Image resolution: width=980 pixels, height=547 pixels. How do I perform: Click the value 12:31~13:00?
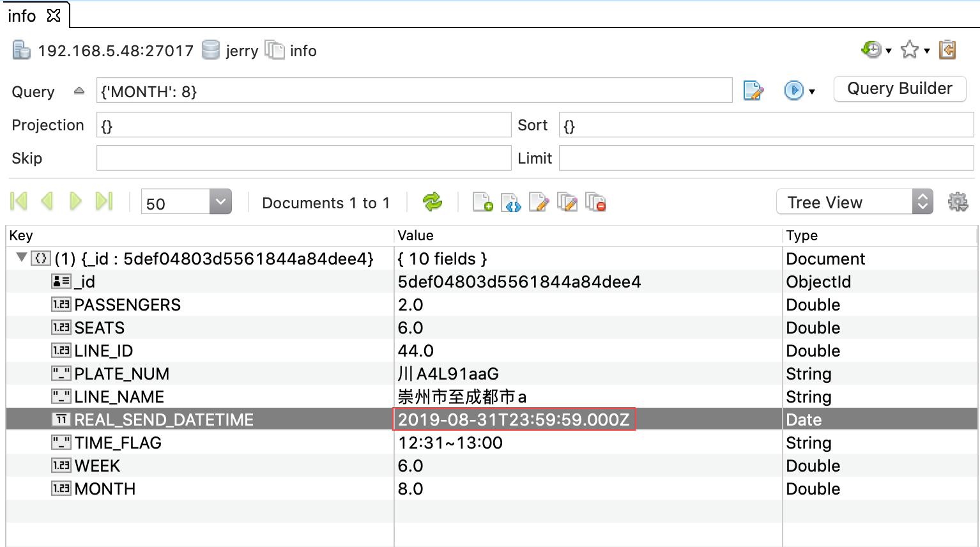pos(450,442)
